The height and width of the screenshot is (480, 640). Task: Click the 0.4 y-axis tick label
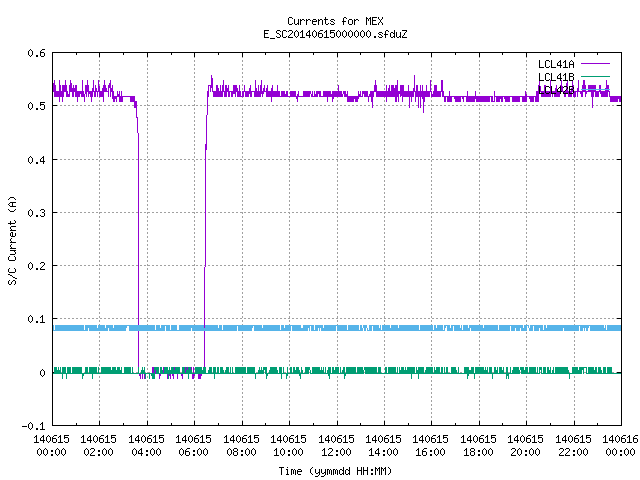pyautogui.click(x=36, y=160)
